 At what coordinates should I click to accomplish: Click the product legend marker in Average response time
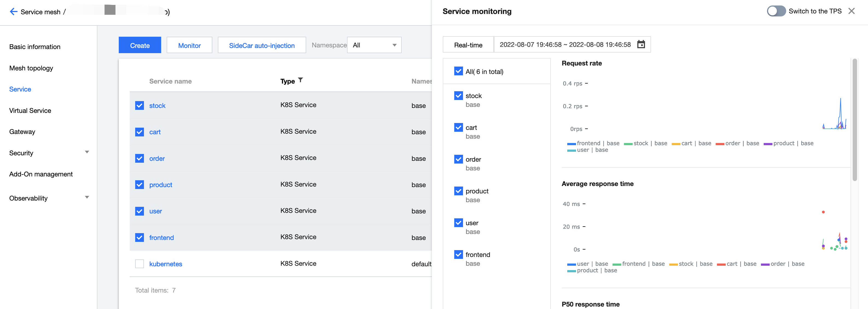[571, 271]
